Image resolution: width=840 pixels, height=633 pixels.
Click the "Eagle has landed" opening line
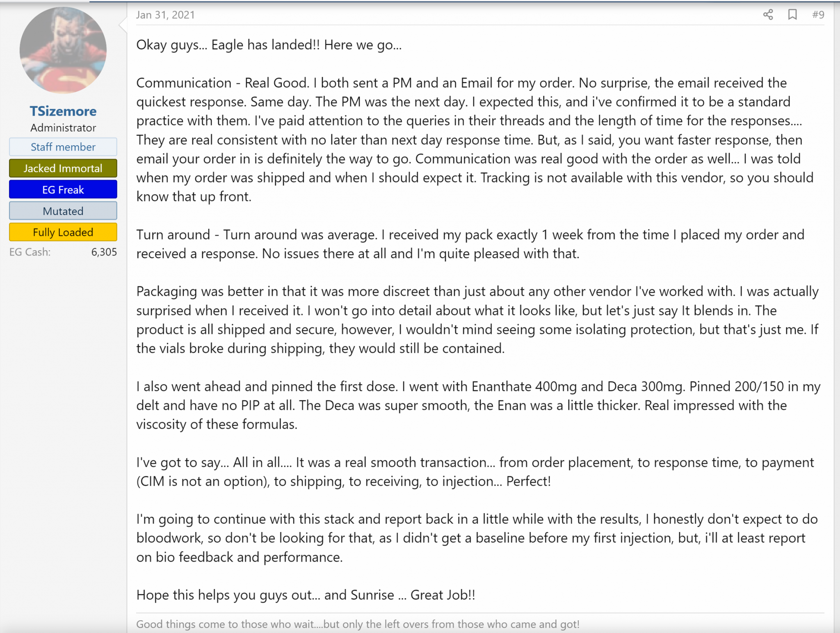click(269, 45)
